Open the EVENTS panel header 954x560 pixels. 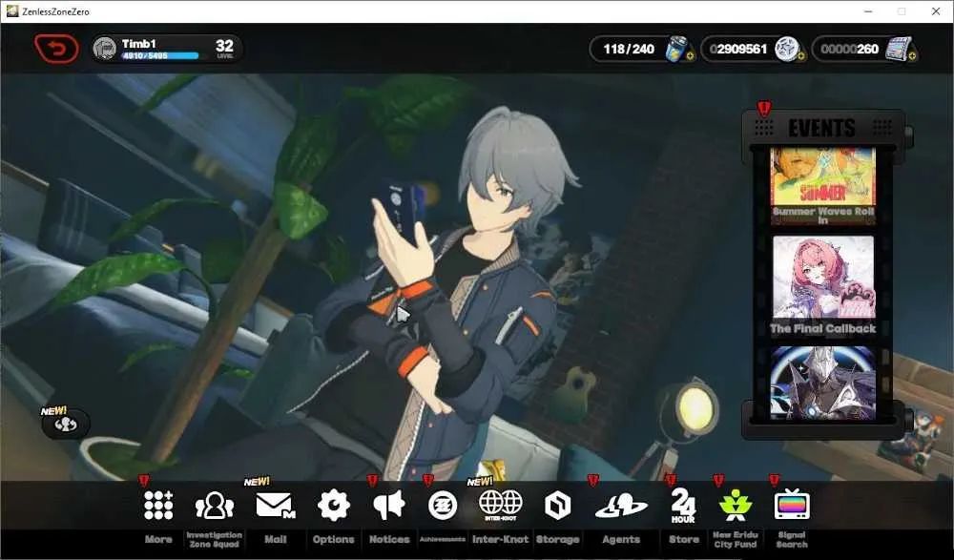(x=822, y=128)
